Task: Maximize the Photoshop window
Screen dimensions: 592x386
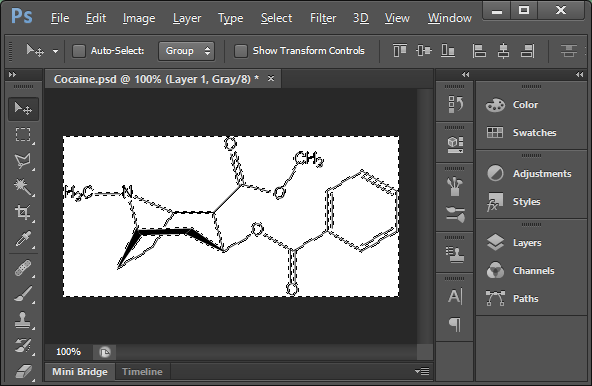Action: pos(524,10)
